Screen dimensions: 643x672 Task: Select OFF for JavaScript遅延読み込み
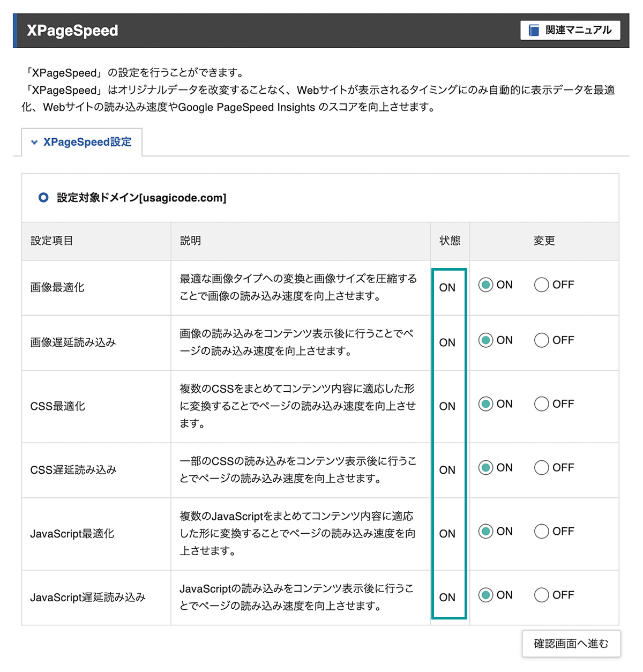(x=542, y=595)
